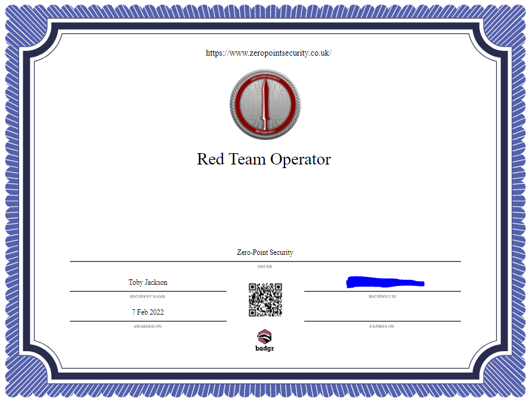This screenshot has height=402, width=532.
Task: Click the RECIPIENT NAME label text
Action: (x=148, y=297)
